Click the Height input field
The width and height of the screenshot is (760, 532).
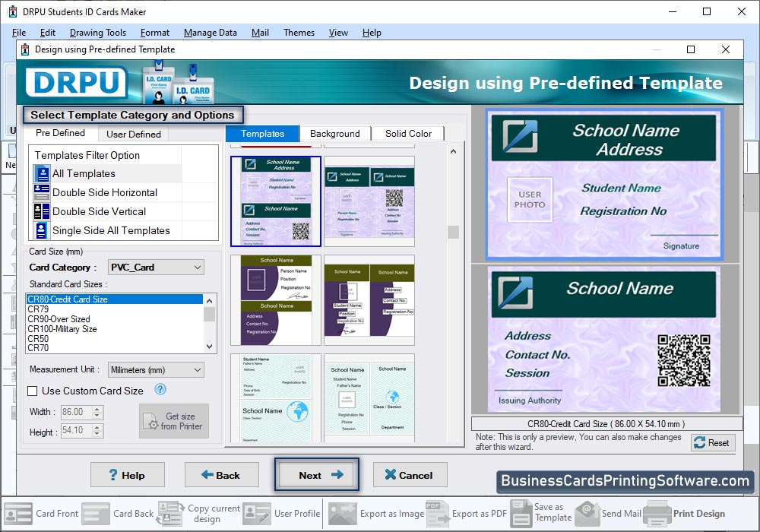point(77,430)
